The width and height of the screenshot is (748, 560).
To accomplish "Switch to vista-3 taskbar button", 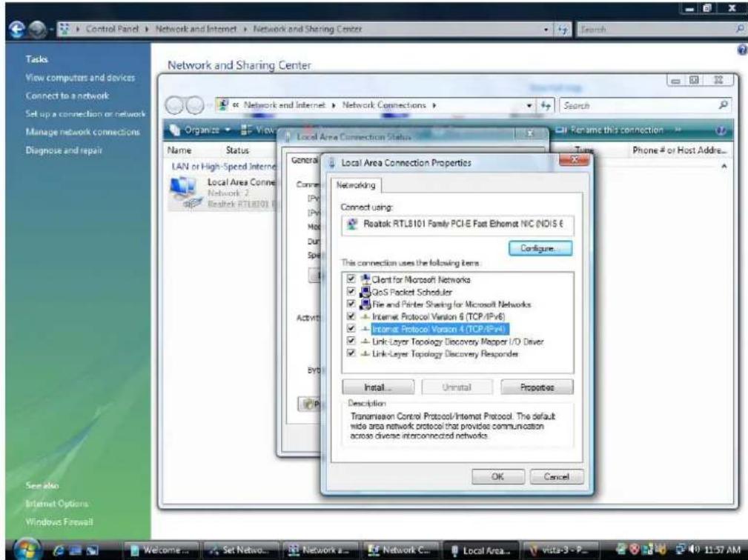I will point(560,550).
